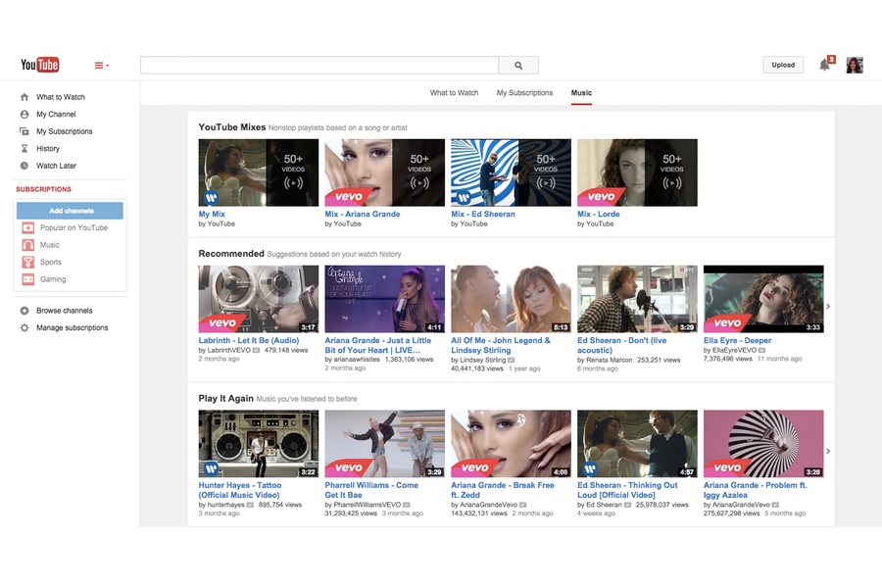
Task: Click the Recommended section heading
Action: [231, 254]
